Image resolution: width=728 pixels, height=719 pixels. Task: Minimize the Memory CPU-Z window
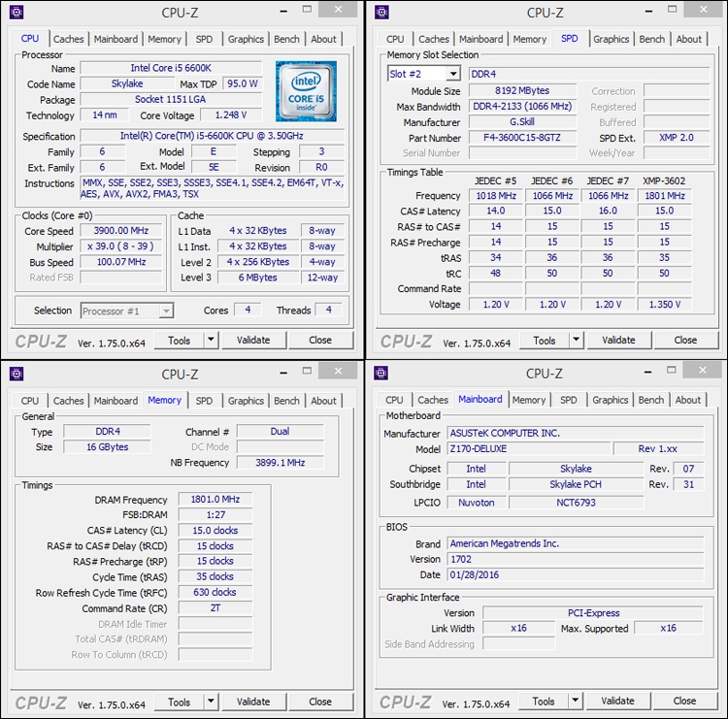point(283,373)
